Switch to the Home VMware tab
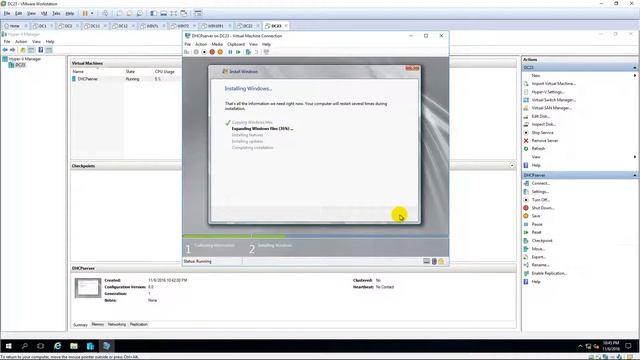 point(14,26)
